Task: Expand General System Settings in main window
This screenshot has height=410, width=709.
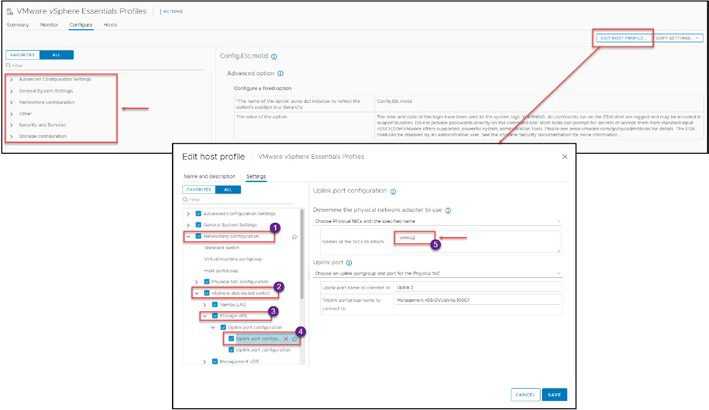Action: tap(11, 91)
